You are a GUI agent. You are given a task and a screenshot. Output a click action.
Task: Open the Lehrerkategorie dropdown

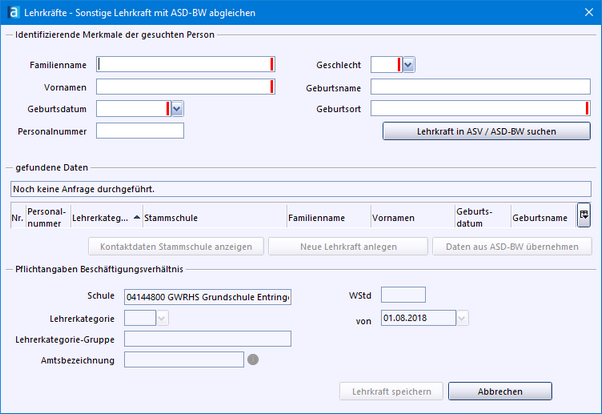click(x=162, y=318)
